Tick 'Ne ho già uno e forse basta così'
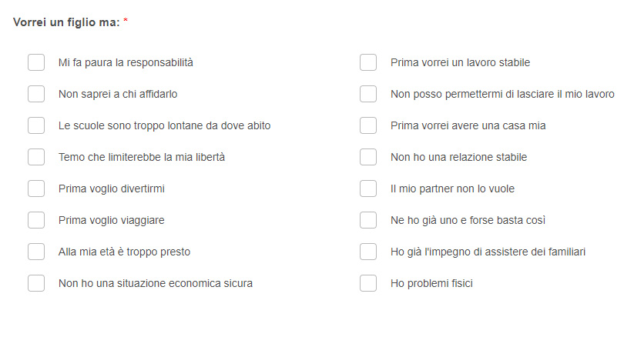This screenshot has width=644, height=337. (368, 220)
